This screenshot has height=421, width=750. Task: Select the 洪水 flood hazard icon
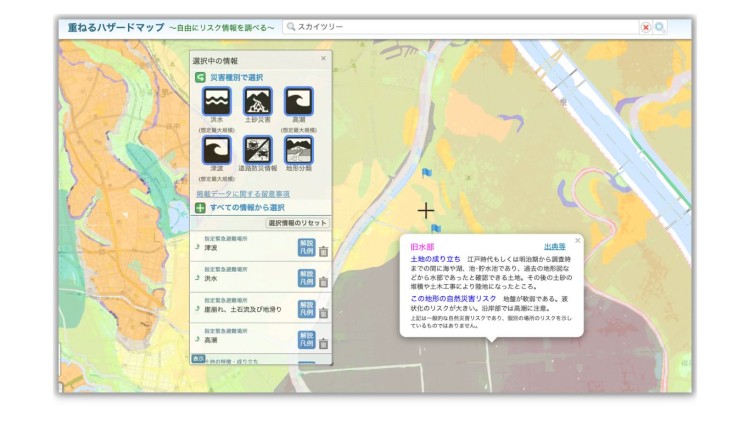[x=217, y=101]
